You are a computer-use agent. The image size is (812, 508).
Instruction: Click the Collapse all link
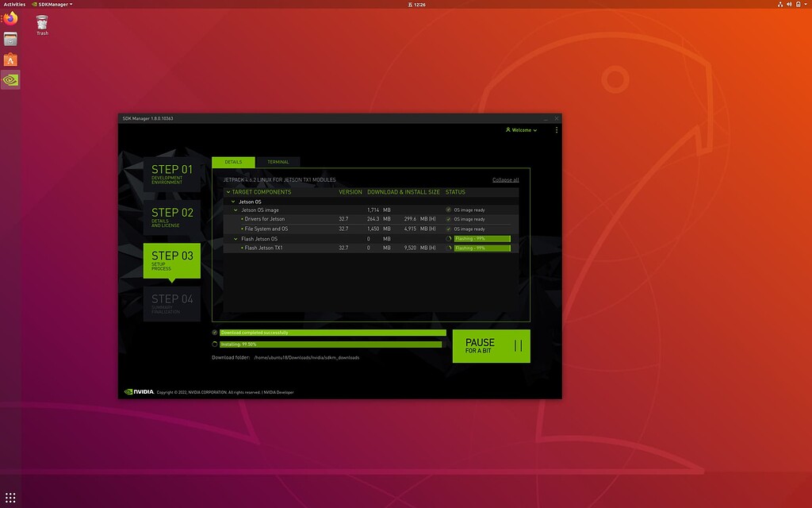506,179
